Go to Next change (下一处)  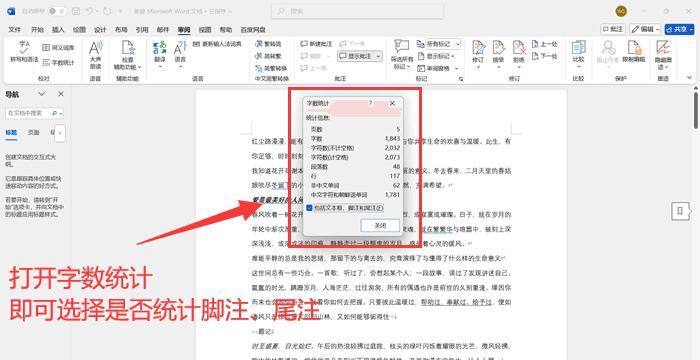[545, 56]
